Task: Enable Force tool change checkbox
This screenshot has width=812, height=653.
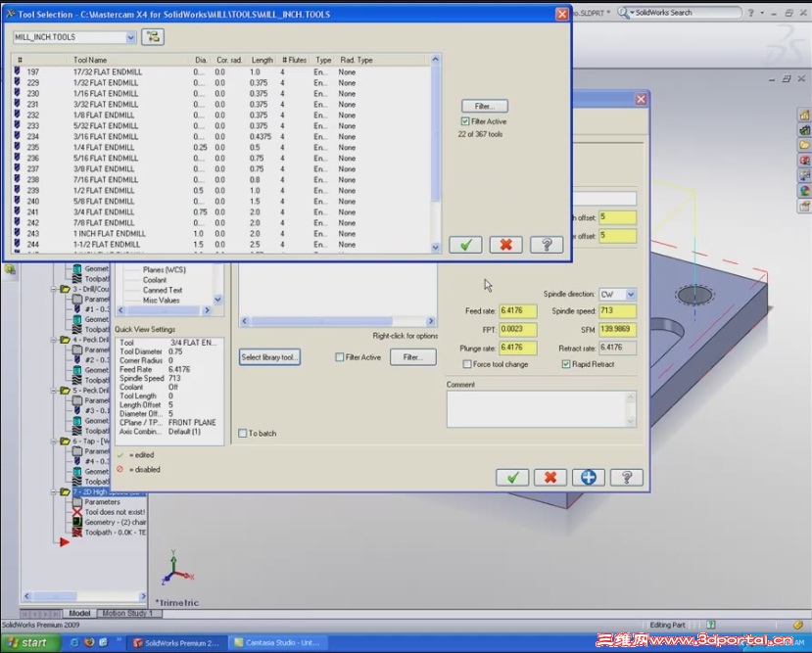Action: 467,364
